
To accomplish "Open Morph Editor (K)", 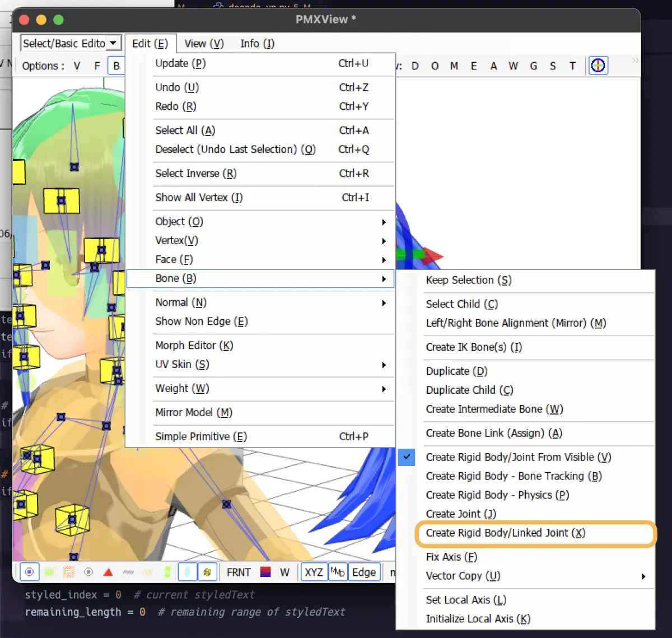I will pos(260,346).
